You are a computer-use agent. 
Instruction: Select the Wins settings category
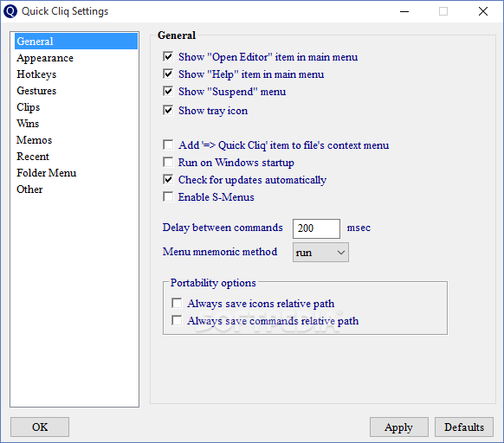tap(76, 124)
